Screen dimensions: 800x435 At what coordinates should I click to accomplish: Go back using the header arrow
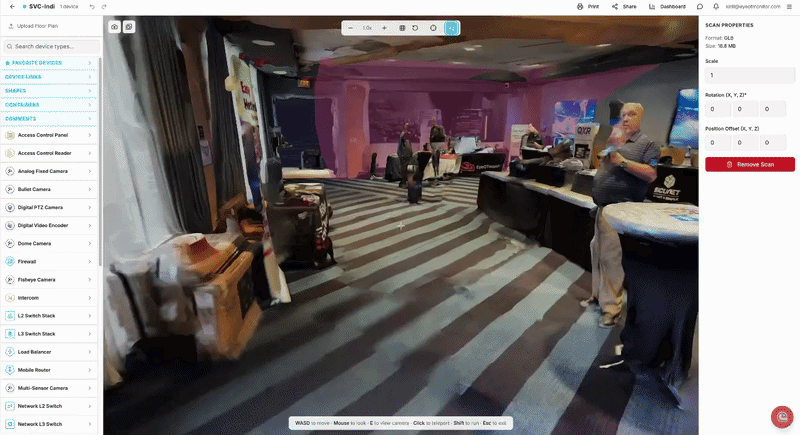pos(12,7)
